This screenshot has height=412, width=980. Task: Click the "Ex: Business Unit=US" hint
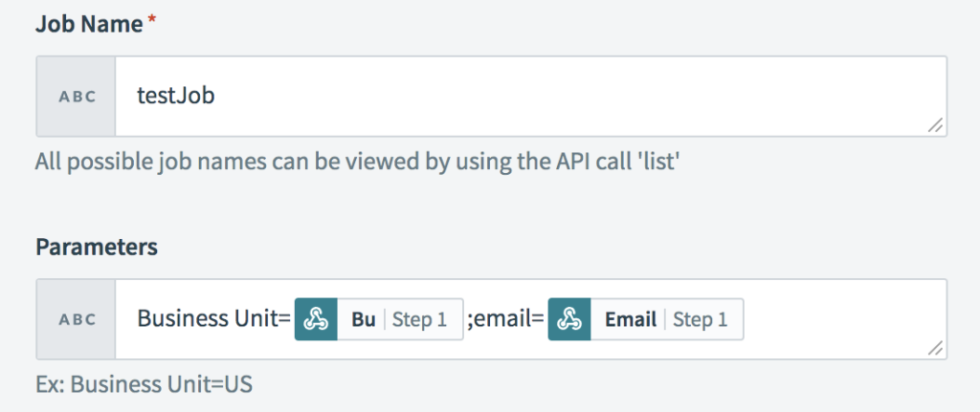[x=144, y=385]
